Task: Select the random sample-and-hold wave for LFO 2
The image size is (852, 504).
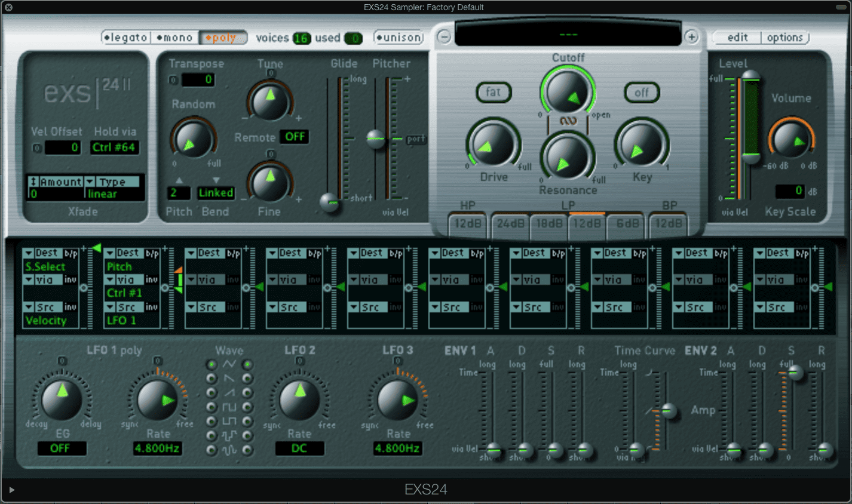Action: pos(246,434)
